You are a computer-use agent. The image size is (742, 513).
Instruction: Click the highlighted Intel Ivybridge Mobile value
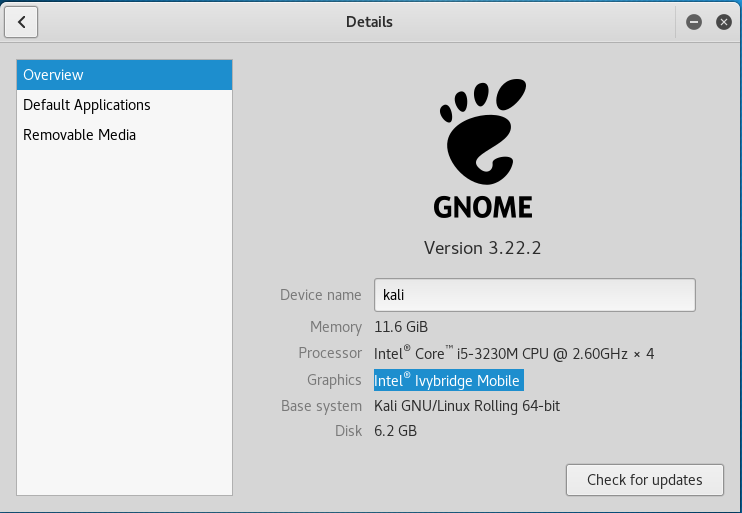449,380
